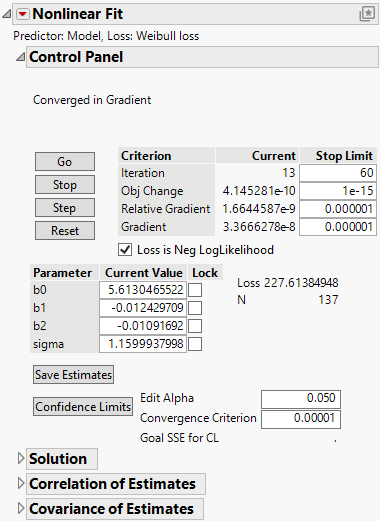
Task: Edit the Gradient stop limit field
Action: pyautogui.click(x=338, y=227)
